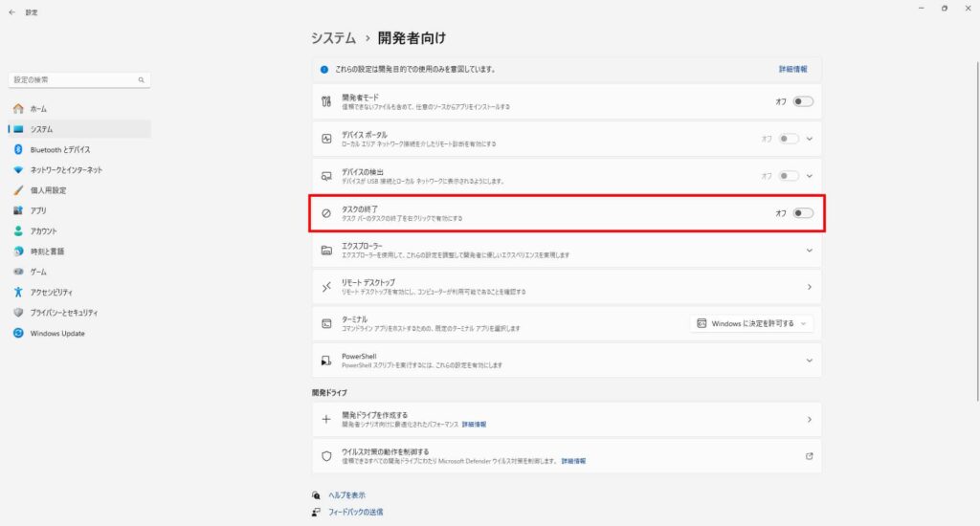Toggle the デバイス ポータル switch
This screenshot has width=980, height=526.
pos(789,139)
